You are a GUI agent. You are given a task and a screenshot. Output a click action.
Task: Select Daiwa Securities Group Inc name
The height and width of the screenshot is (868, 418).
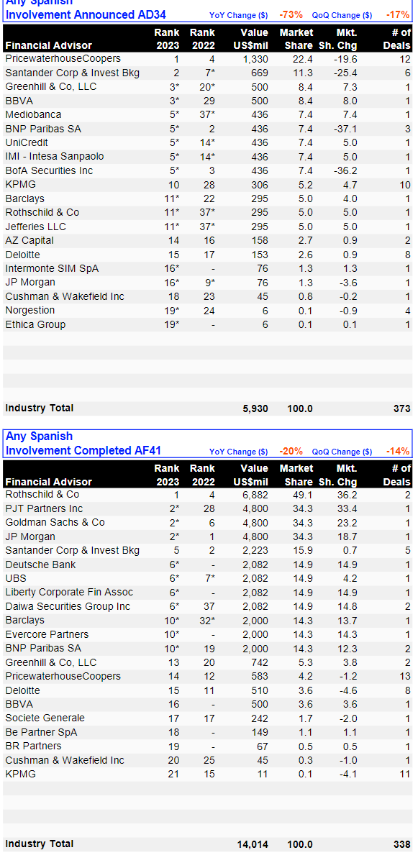(x=68, y=606)
